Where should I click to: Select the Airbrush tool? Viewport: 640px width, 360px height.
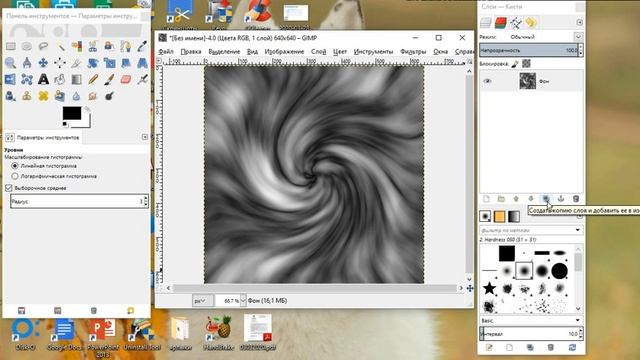(142, 79)
